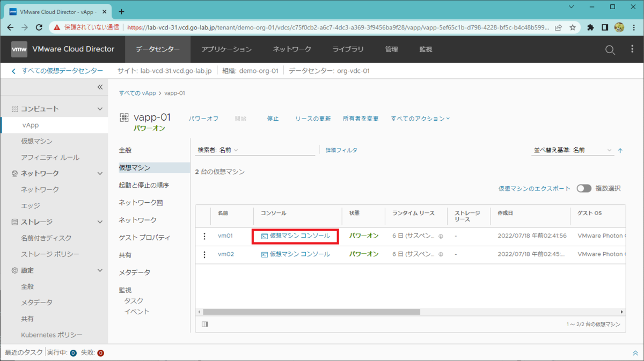Toggle sort direction with the up arrow
Screen dimensions: 644x361
click(620, 151)
